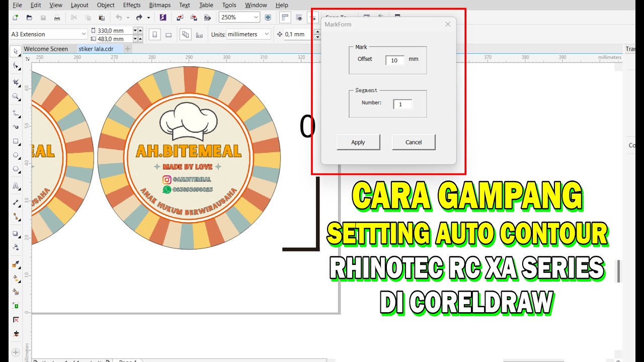This screenshot has width=644, height=362.
Task: Click the Publish to PDF icon
Action: coord(207,18)
